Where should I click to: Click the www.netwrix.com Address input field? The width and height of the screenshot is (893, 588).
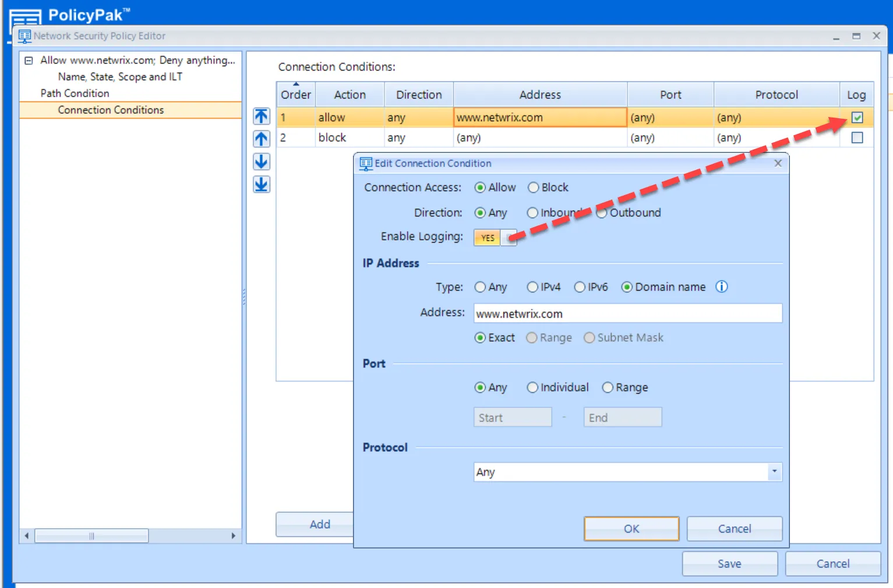(x=627, y=313)
